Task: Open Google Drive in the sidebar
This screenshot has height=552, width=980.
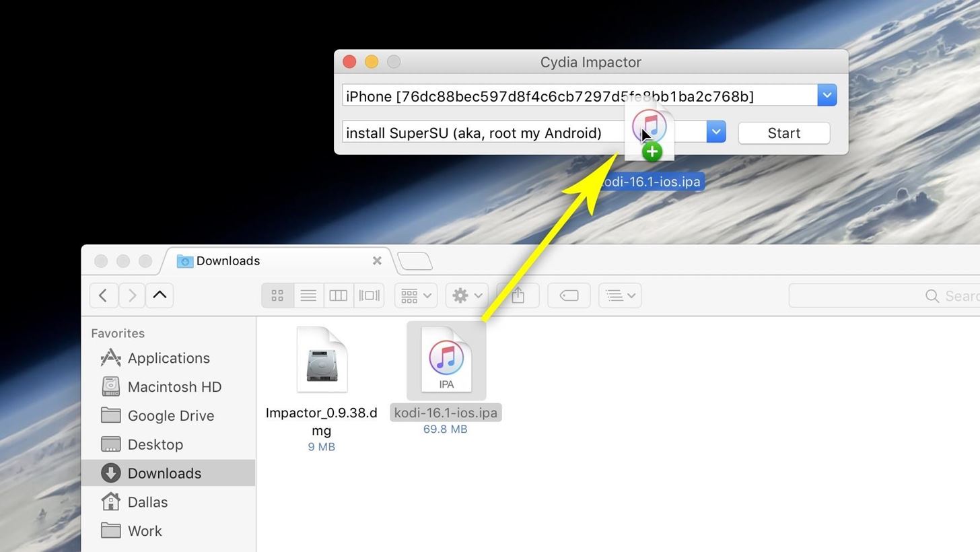Action: [170, 416]
